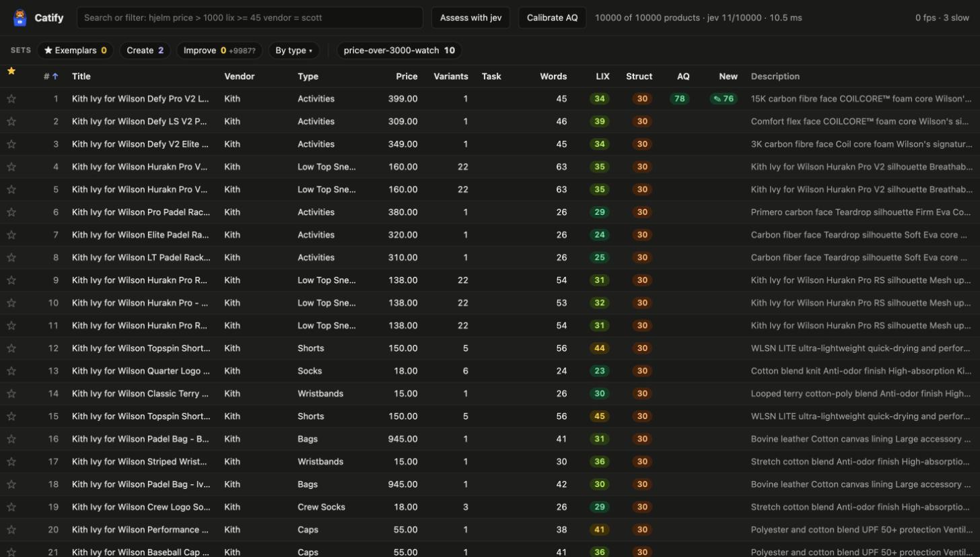This screenshot has width=980, height=557.
Task: Click the Wristbands type cell in row 17
Action: click(x=320, y=462)
